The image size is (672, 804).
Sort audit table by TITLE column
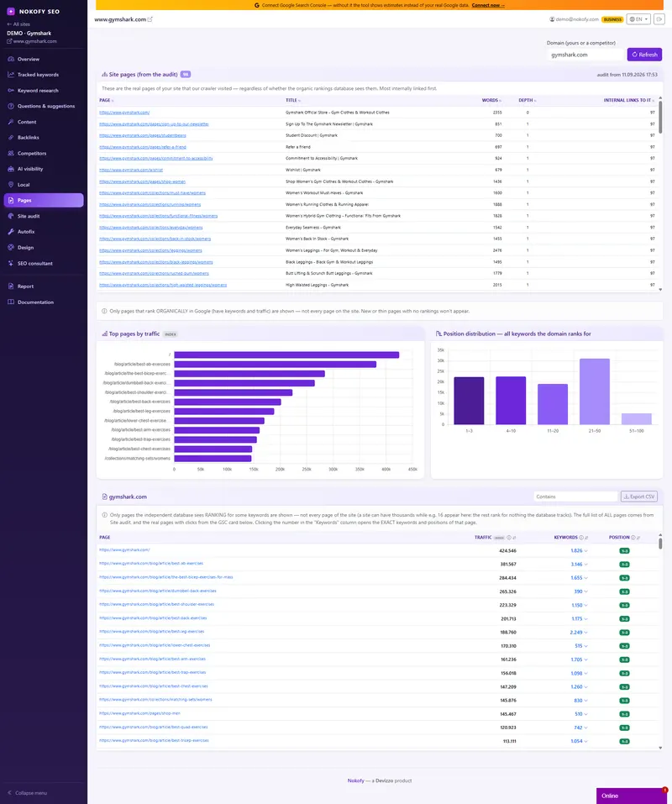293,101
